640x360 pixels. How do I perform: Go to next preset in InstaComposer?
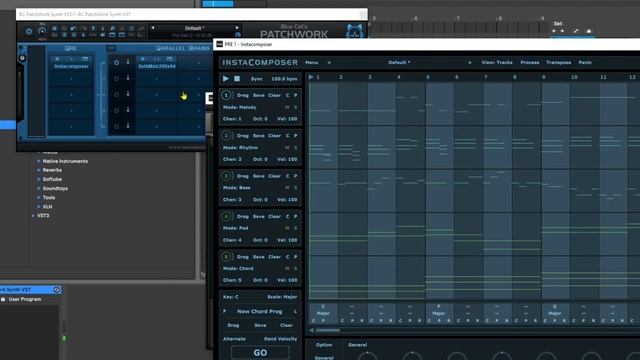coord(470,62)
